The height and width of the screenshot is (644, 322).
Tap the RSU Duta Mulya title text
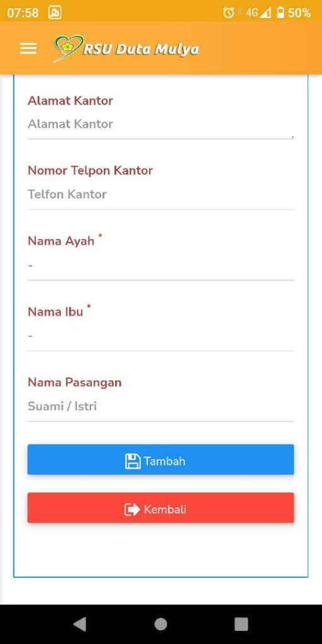tap(142, 50)
